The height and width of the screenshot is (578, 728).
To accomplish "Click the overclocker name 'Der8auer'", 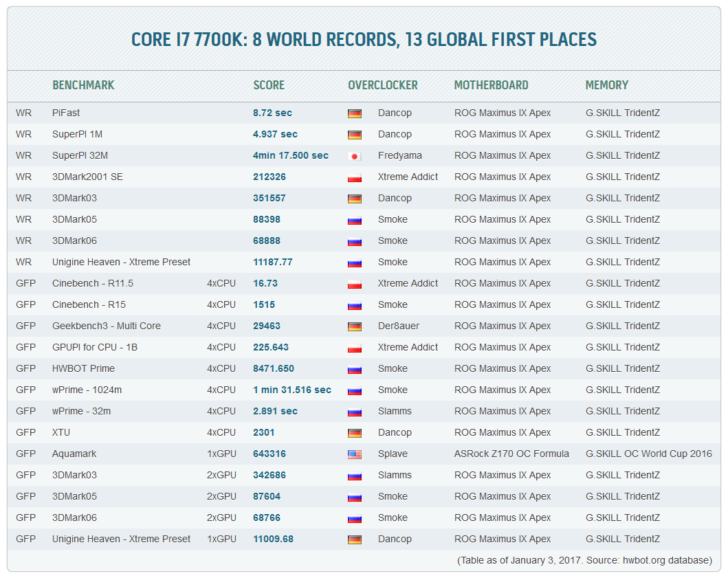I will click(x=398, y=326).
